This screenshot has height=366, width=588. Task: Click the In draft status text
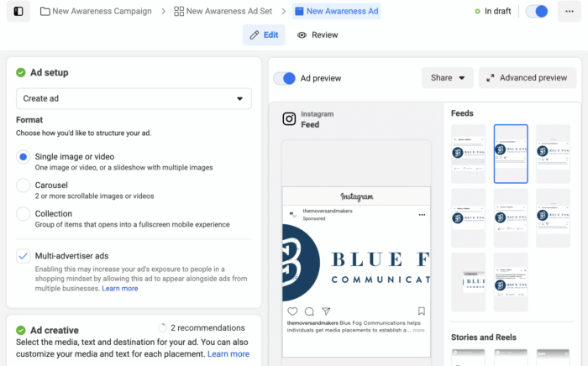pos(497,11)
